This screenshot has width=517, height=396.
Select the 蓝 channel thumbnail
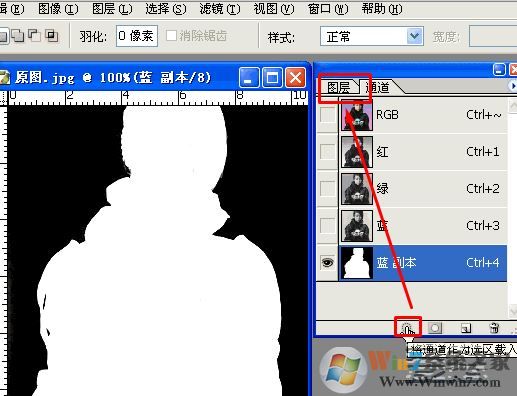(357, 226)
